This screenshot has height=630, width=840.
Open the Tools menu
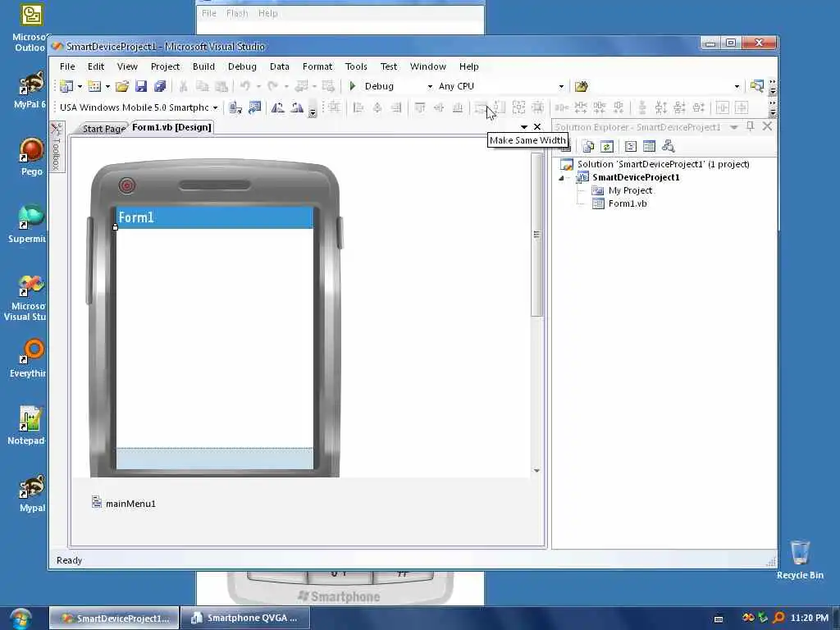tap(356, 66)
